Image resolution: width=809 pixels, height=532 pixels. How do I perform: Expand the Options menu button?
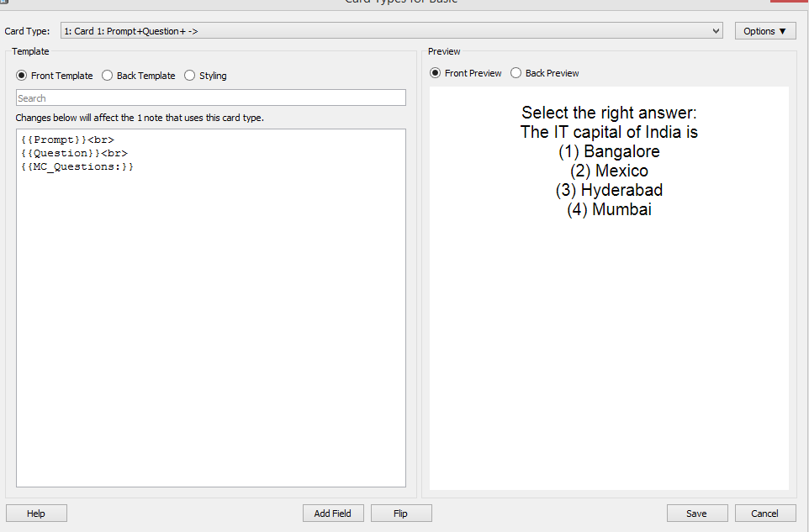coord(764,31)
